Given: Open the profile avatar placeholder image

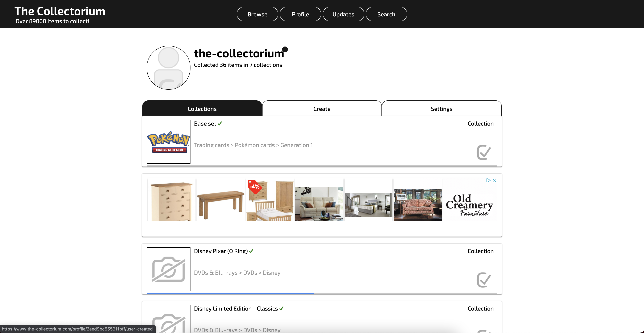Looking at the screenshot, I should [169, 68].
